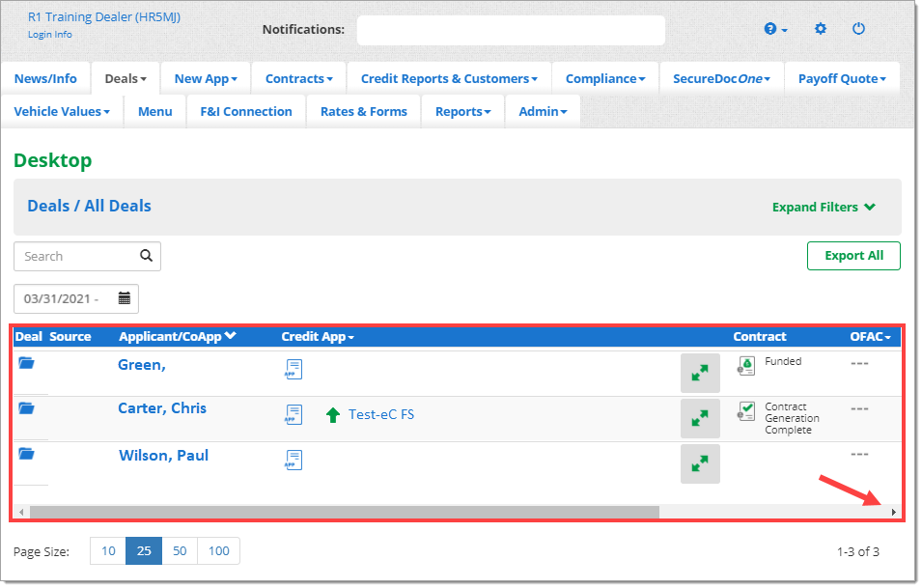Click the calendar icon in the date field

pos(125,298)
